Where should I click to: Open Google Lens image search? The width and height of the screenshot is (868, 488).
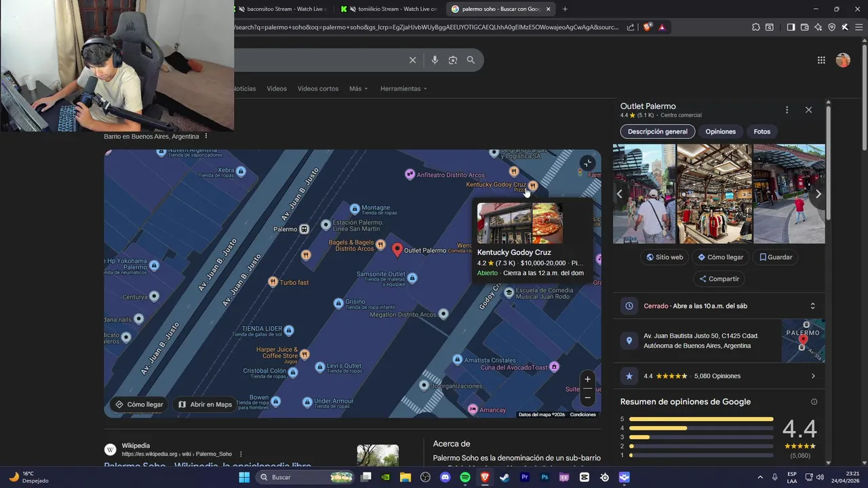click(x=453, y=60)
